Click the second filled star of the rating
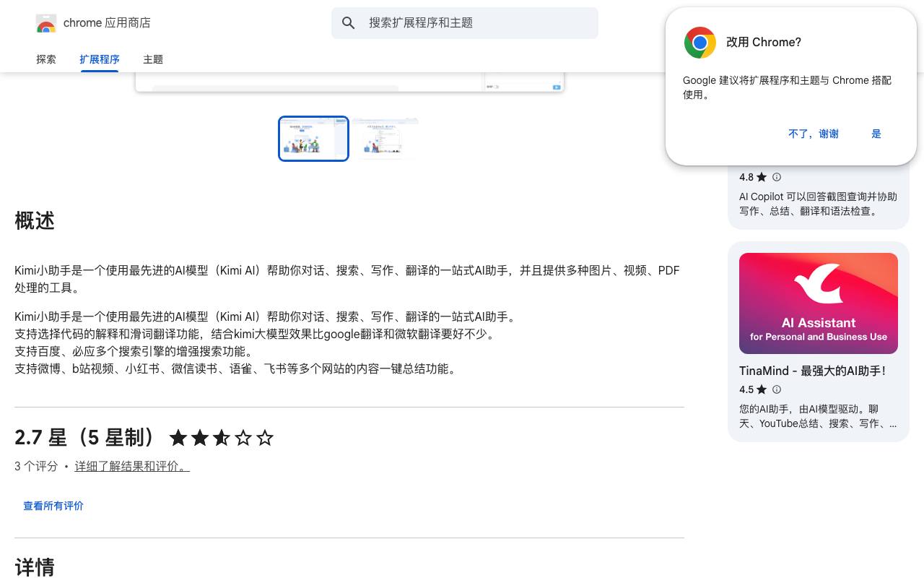Image resolution: width=924 pixels, height=578 pixels. pyautogui.click(x=200, y=438)
